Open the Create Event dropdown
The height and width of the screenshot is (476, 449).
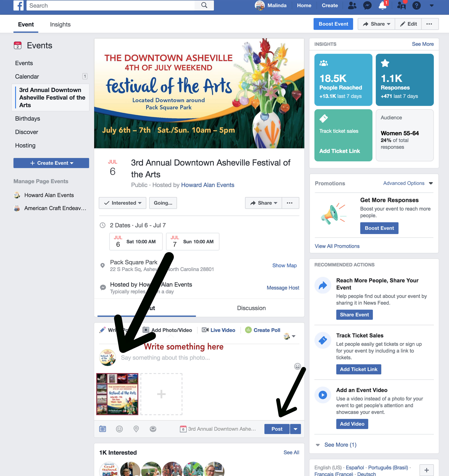[x=51, y=163]
